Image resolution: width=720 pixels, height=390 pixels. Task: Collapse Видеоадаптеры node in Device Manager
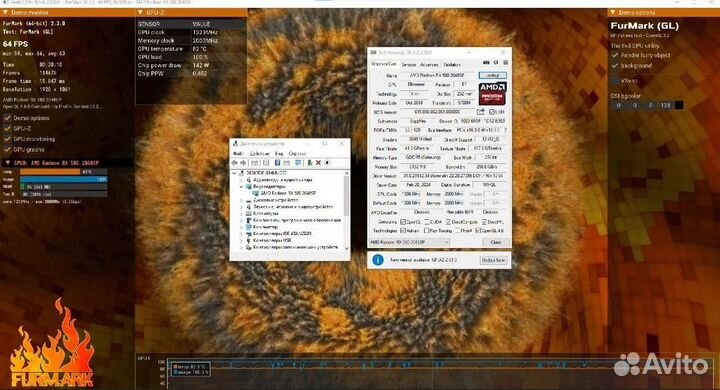(x=242, y=187)
